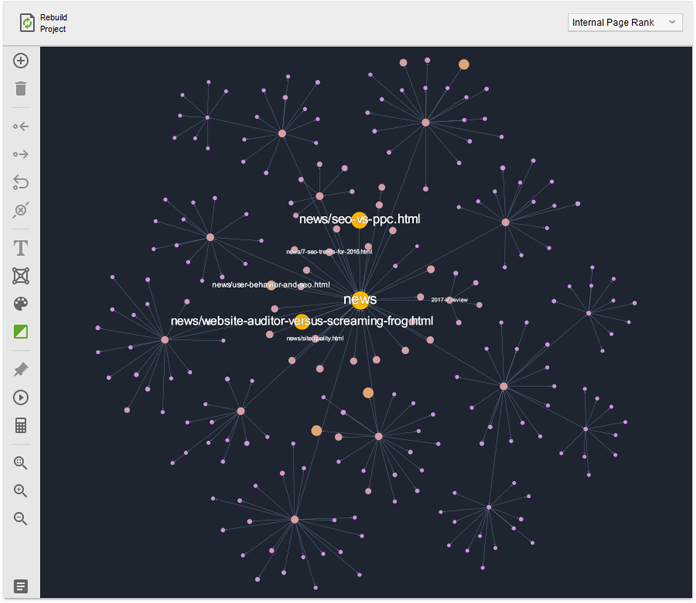Zoom out with the minus magnifier

(20, 519)
